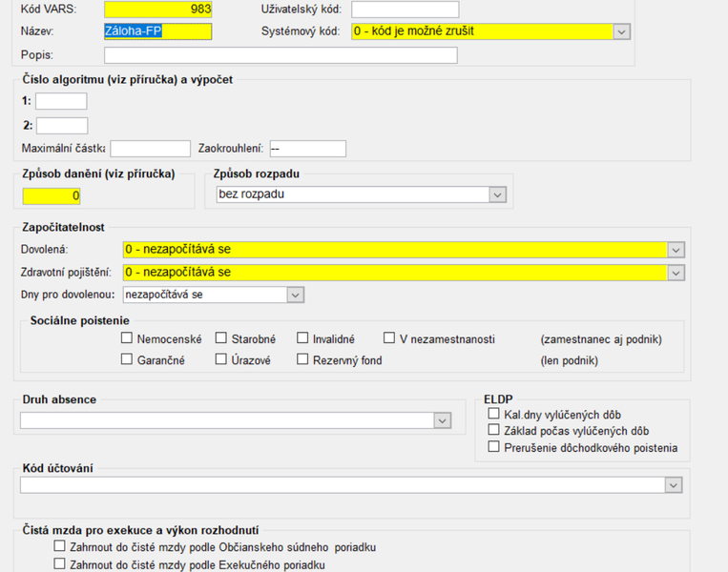The height and width of the screenshot is (572, 728).
Task: Focus algorithm number field 1
Action: (x=61, y=101)
